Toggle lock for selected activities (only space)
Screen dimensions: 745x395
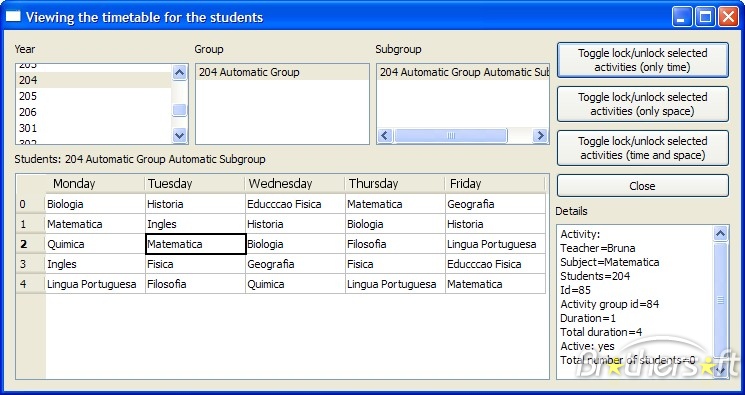(642, 104)
